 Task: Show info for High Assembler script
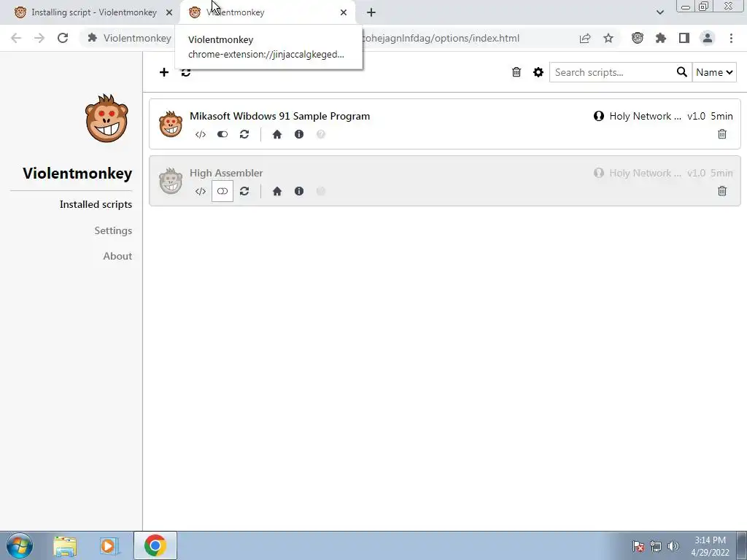(x=298, y=191)
